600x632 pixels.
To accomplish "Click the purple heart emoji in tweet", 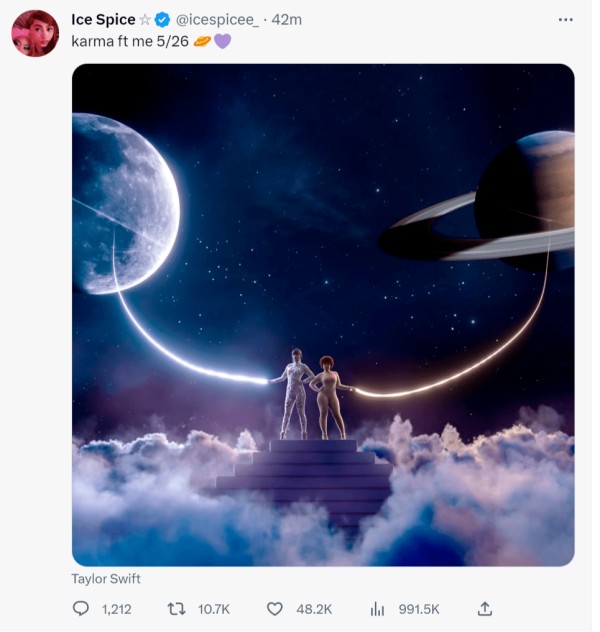I will [x=222, y=41].
